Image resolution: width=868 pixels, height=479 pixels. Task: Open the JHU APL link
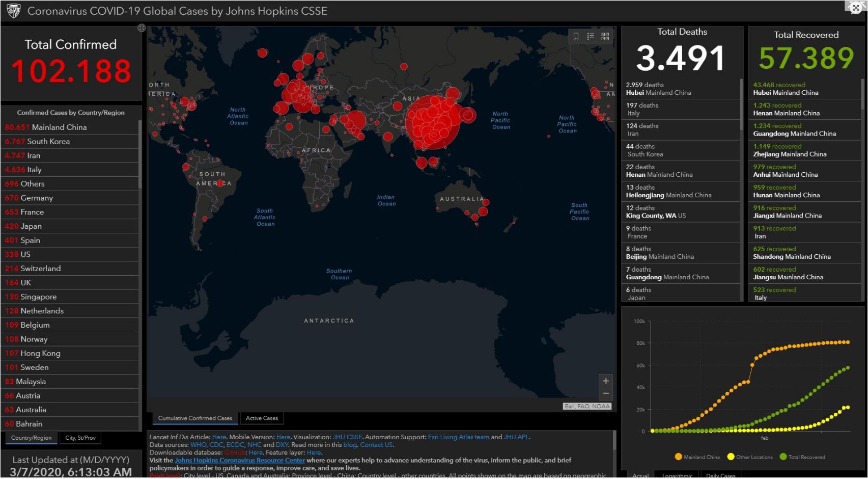[x=516, y=437]
